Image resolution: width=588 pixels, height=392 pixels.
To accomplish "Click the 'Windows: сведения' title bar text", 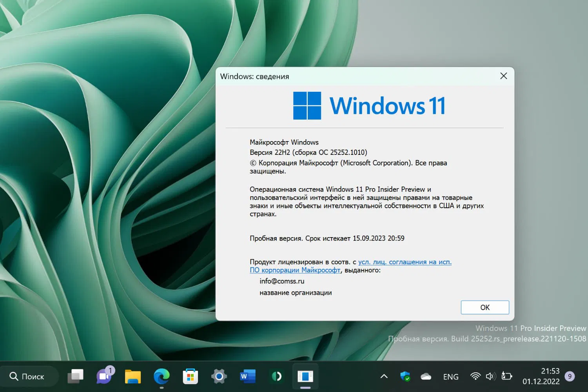I will (254, 76).
